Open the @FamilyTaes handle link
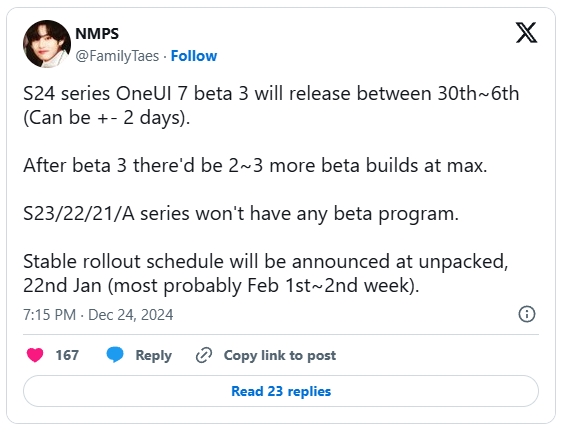565x436 pixels. (117, 56)
